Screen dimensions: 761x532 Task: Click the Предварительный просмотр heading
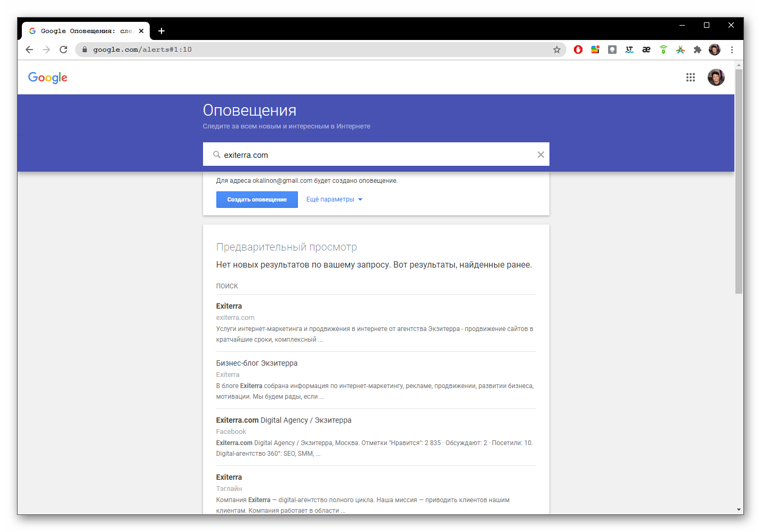coord(287,247)
